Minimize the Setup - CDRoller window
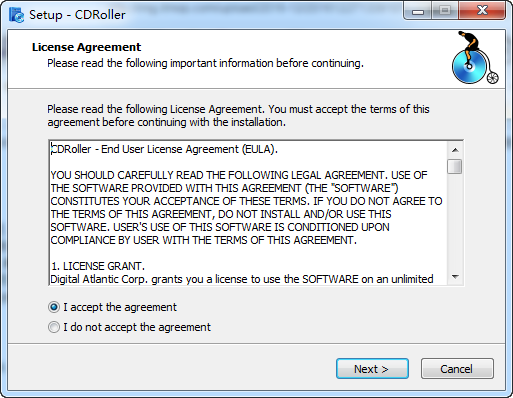 coord(418,11)
